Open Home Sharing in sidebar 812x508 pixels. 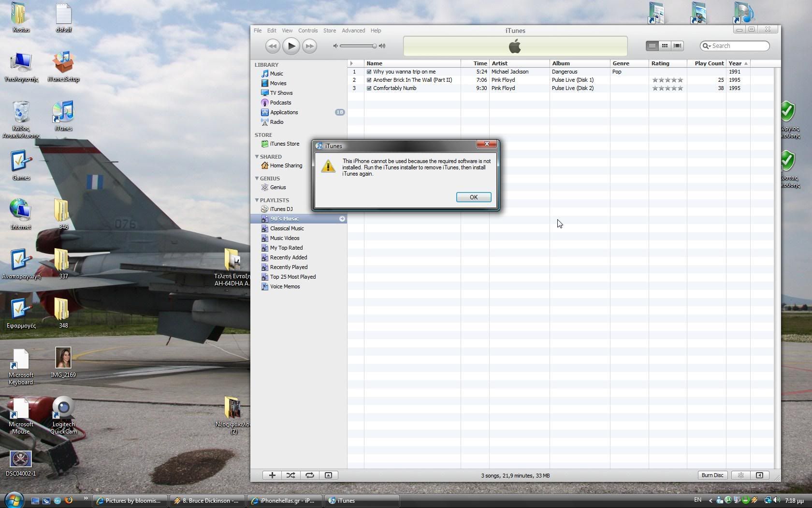(x=286, y=165)
